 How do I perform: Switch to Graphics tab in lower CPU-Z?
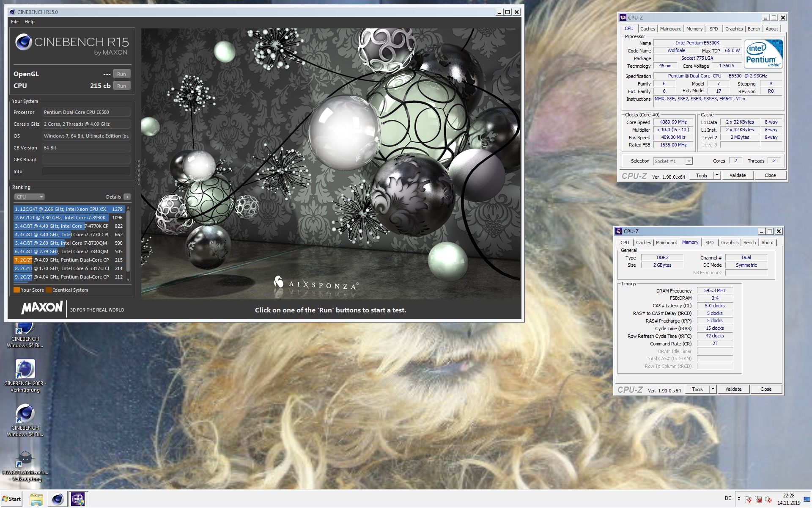730,243
